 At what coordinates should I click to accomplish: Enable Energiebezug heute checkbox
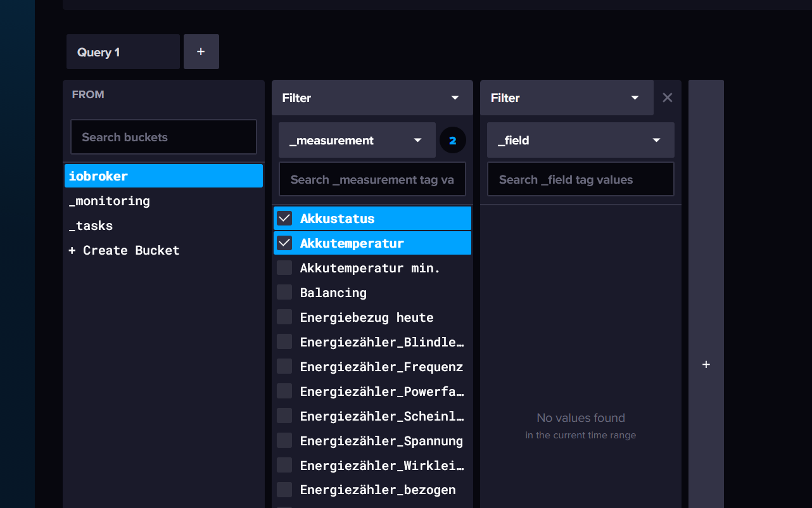click(284, 317)
